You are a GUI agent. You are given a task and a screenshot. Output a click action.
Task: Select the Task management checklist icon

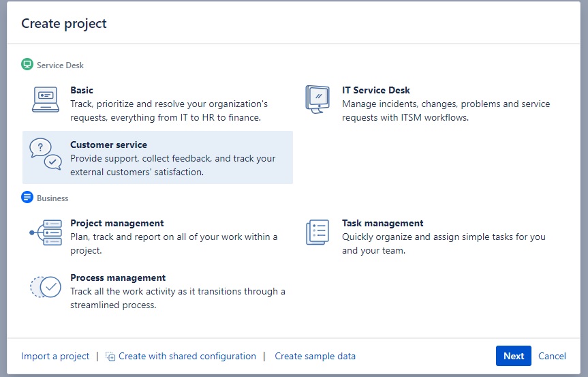pyautogui.click(x=318, y=232)
